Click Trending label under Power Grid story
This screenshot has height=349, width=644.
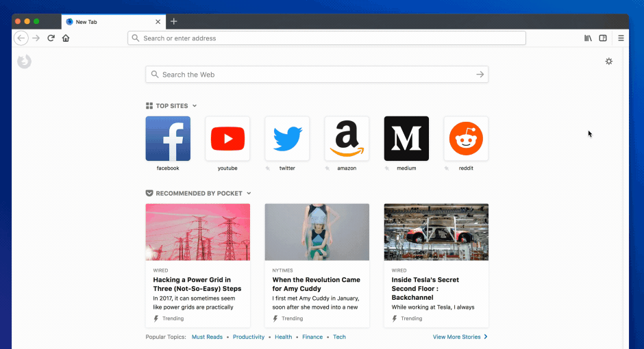tap(173, 318)
